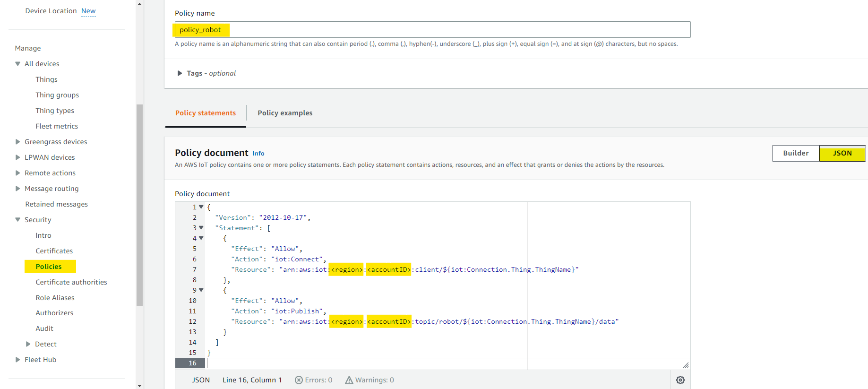Viewport: 868px width, 389px height.
Task: Click the sidebar vertical scrollbar thumb
Action: click(139, 205)
